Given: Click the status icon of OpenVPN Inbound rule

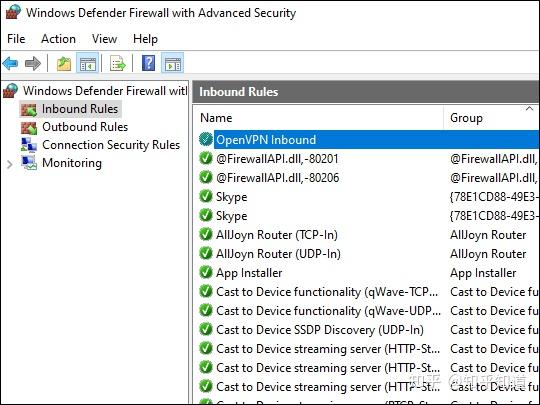Looking at the screenshot, I should (206, 139).
